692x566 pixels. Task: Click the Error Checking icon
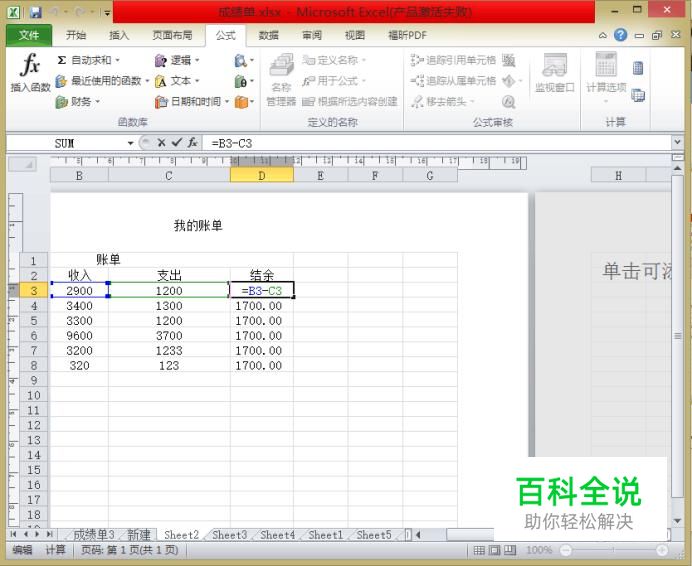click(508, 81)
